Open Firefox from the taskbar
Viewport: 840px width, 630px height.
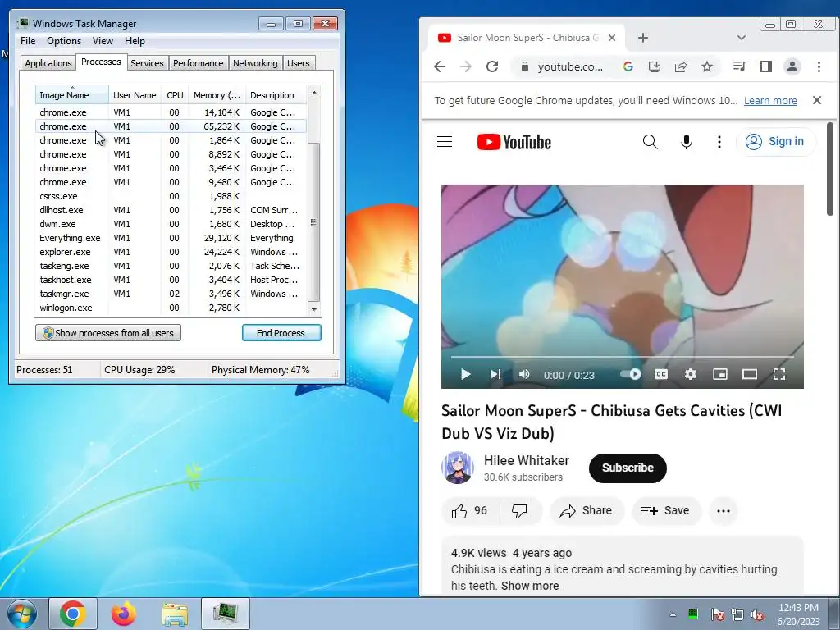[124, 614]
